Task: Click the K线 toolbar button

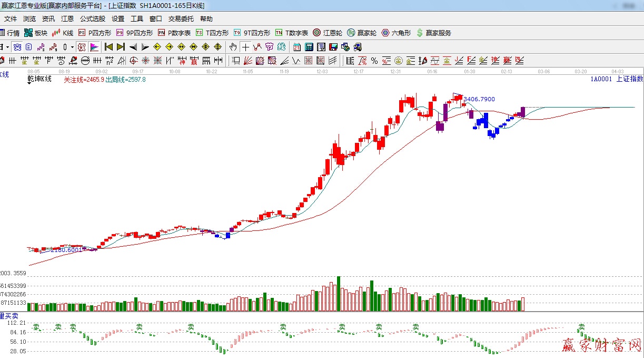Action: [63, 33]
